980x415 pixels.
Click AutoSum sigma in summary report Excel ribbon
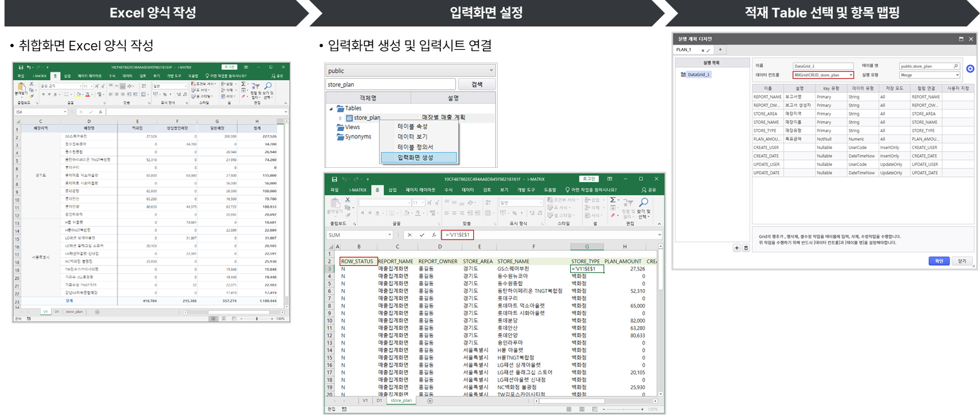point(243,84)
